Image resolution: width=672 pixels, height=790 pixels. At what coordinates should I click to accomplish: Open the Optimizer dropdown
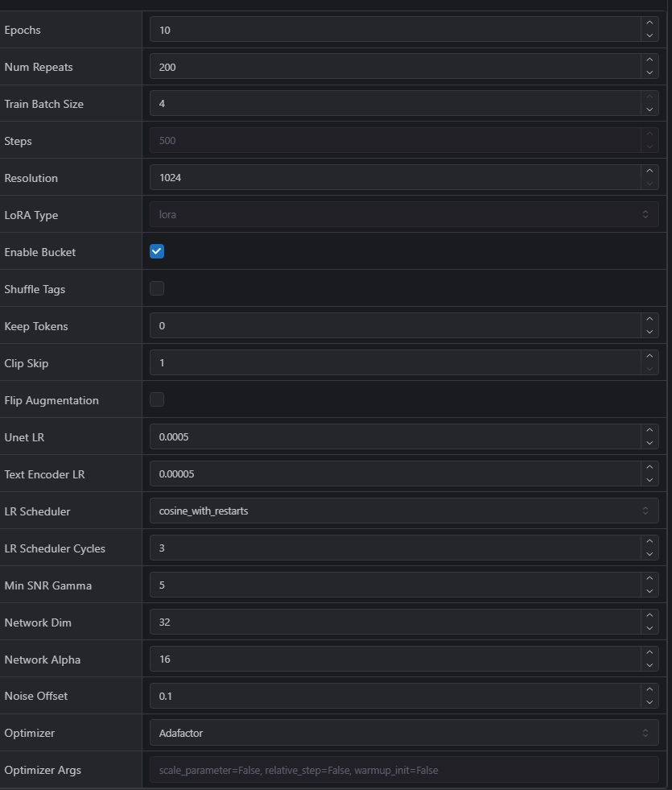pyautogui.click(x=403, y=733)
